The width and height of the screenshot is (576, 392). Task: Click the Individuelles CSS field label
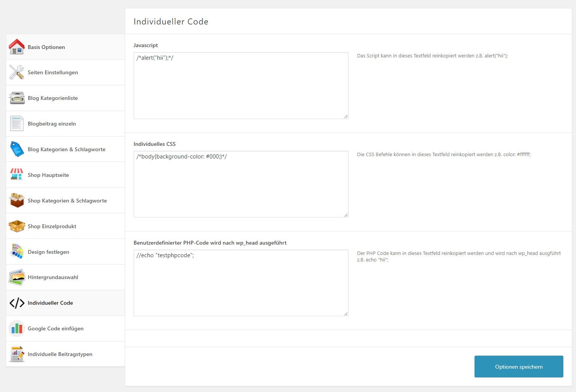coord(154,144)
